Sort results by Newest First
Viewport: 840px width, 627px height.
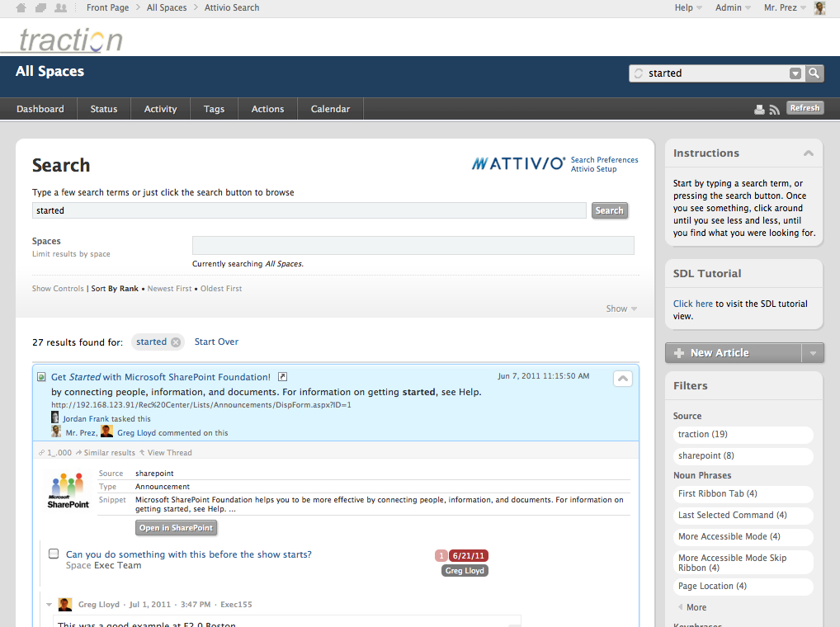pos(169,289)
